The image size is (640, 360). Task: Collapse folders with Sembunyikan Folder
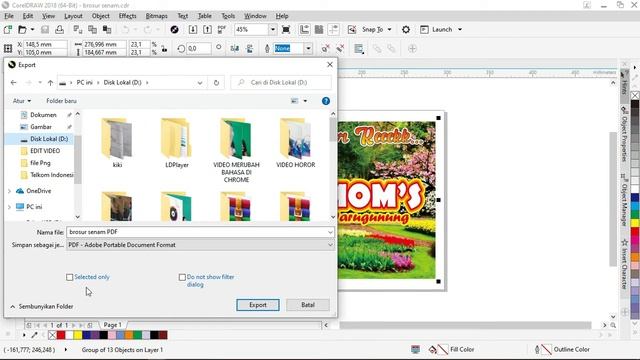tap(41, 306)
